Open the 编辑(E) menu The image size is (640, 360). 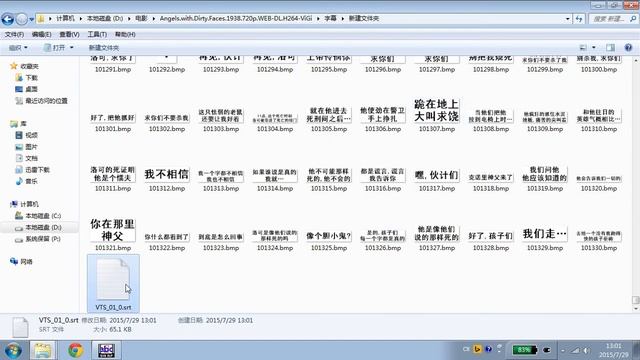click(x=42, y=35)
